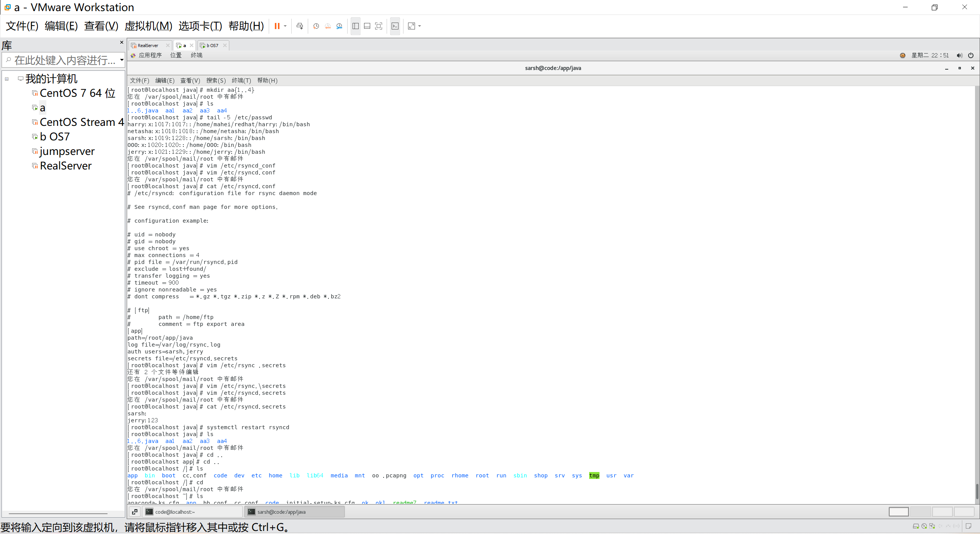The image size is (980, 534).
Task: Toggle the thumbnail bar view
Action: pos(367,26)
